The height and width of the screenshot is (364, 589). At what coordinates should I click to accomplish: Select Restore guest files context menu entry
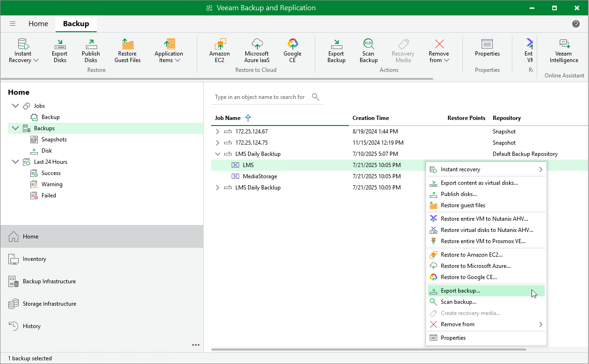coord(462,205)
